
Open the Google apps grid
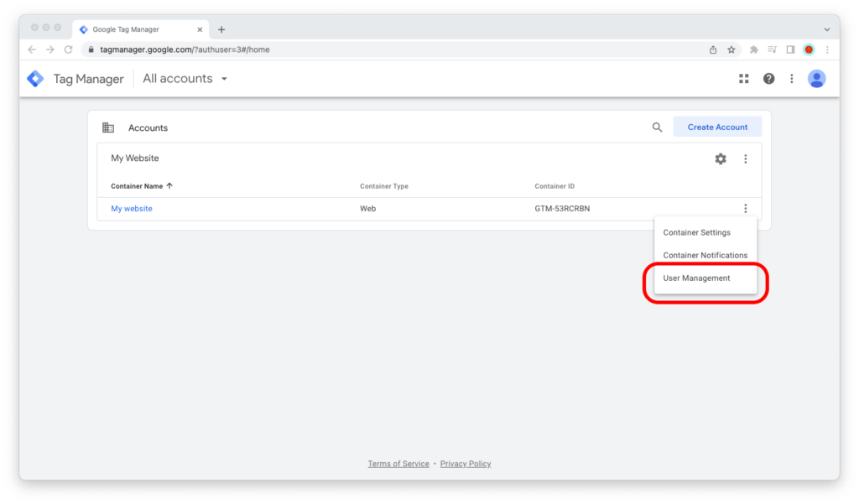pos(743,79)
